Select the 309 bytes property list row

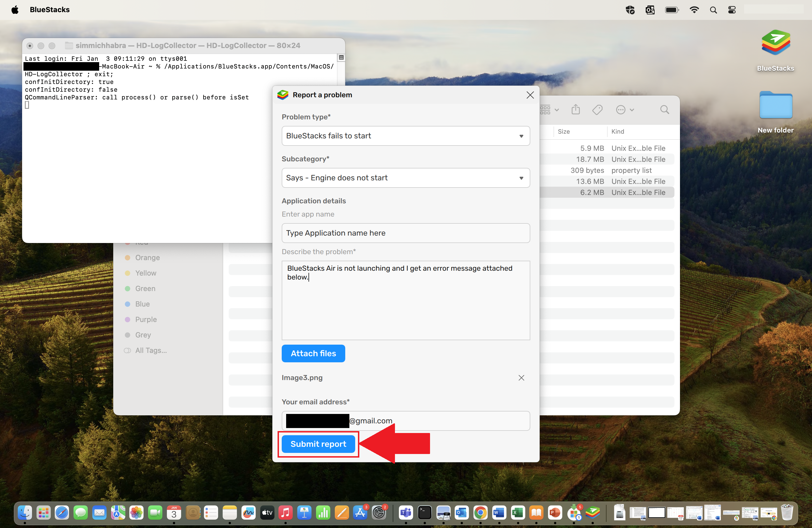(x=607, y=170)
